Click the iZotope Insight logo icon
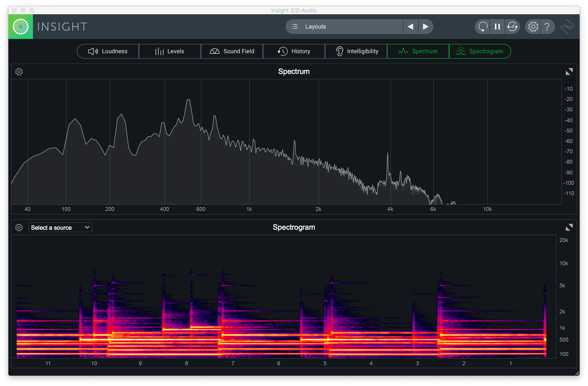Image resolution: width=588 pixels, height=386 pixels. (x=21, y=26)
